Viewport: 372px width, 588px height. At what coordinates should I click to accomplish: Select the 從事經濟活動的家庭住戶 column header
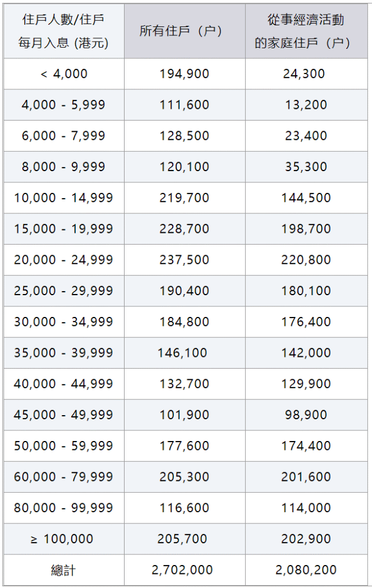(306, 32)
